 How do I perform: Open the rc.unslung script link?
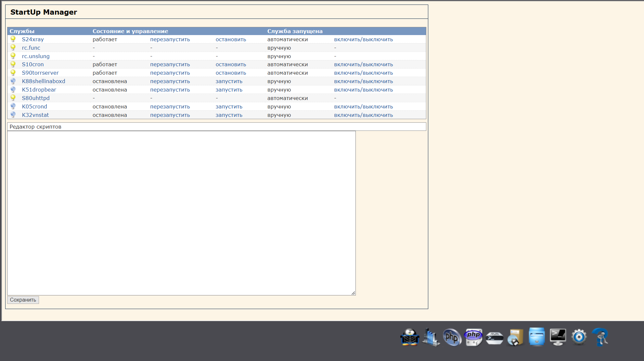(x=36, y=56)
